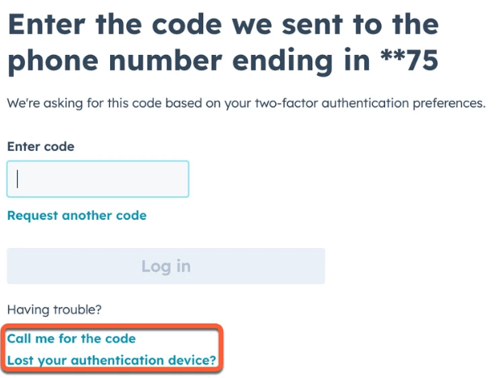Viewport: 500px width, 378px height.
Task: Request a new verification code
Action: point(77,216)
